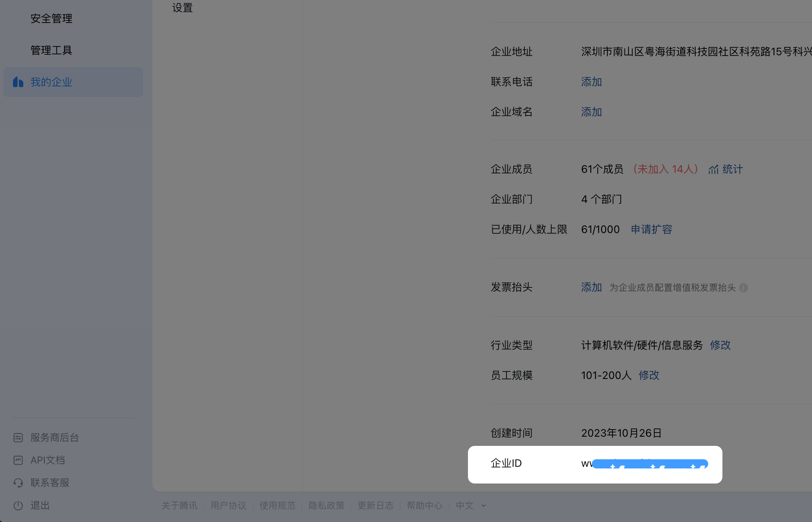Image resolution: width=812 pixels, height=522 pixels.
Task: Click 修改 beside 行业类型
Action: 720,345
